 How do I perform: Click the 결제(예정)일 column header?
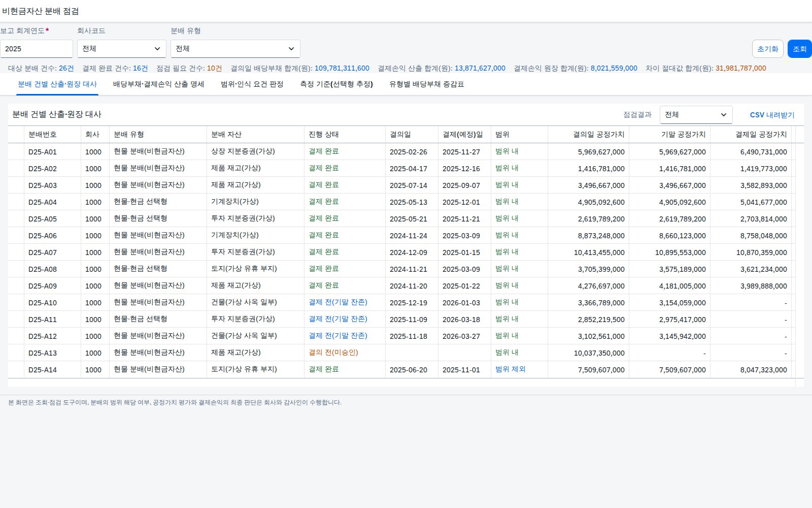pos(464,135)
